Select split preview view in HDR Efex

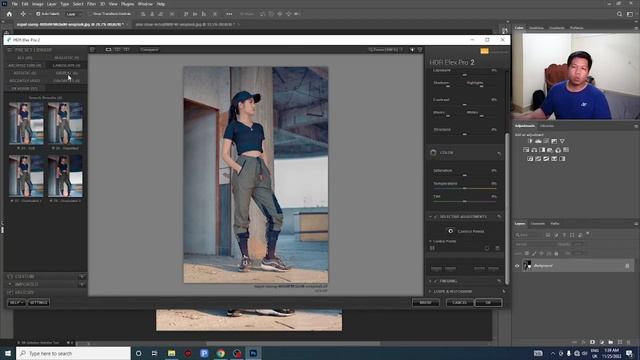click(118, 49)
